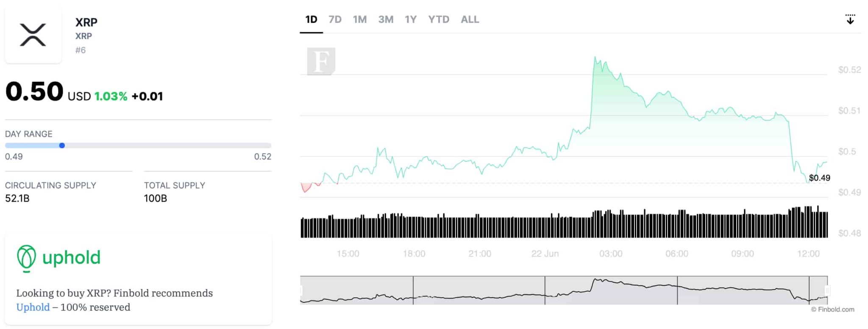This screenshot has height=329, width=868.
Task: Click the right handle of chart navigator
Action: (827, 290)
